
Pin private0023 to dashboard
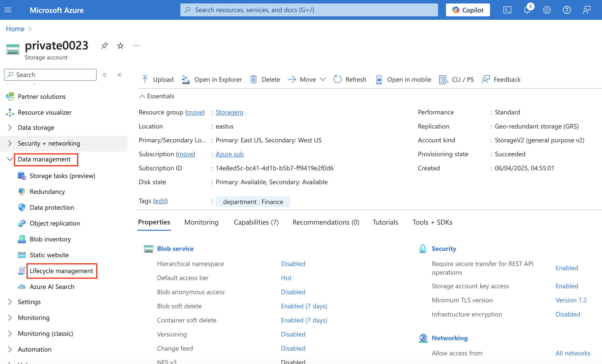(x=105, y=46)
